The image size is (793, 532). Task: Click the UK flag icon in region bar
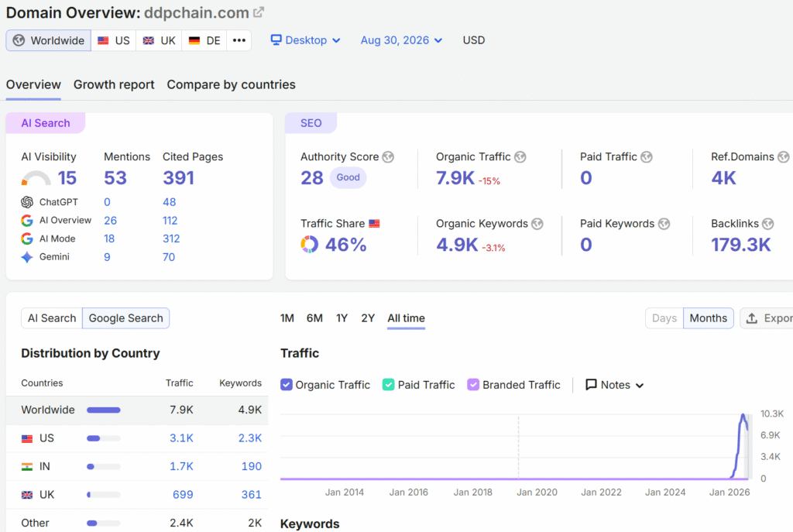coord(148,40)
